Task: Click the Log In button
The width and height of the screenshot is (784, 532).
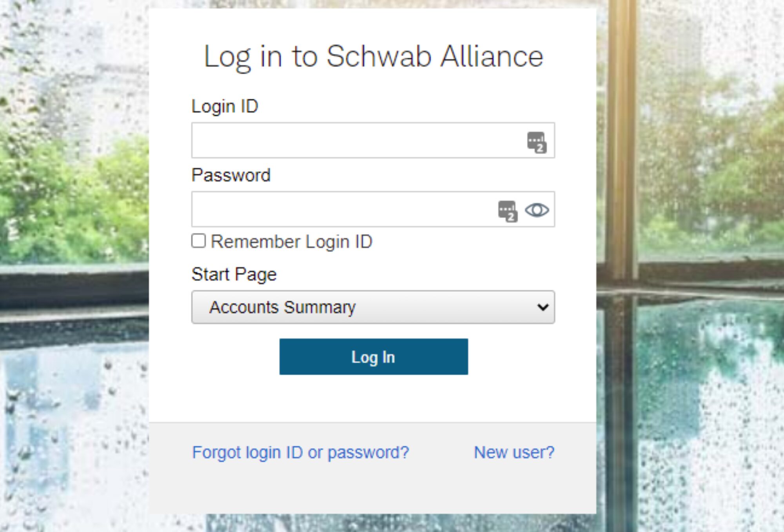Action: pos(374,357)
